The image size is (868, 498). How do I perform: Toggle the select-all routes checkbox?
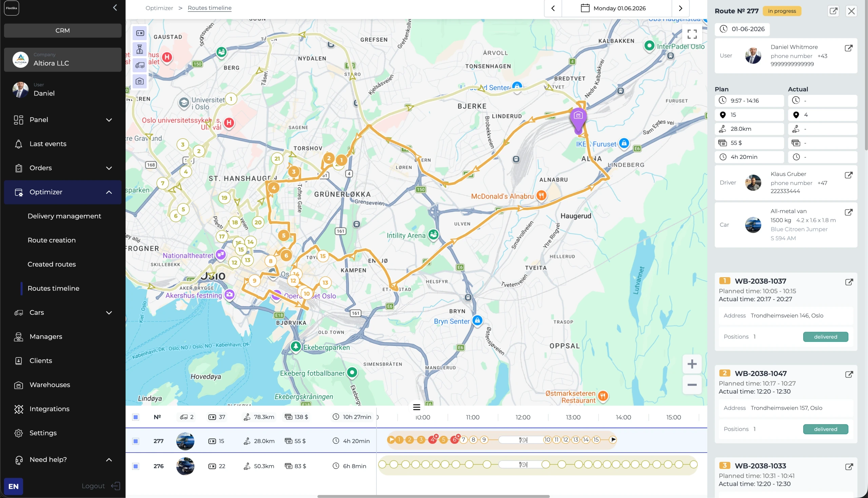coord(136,417)
